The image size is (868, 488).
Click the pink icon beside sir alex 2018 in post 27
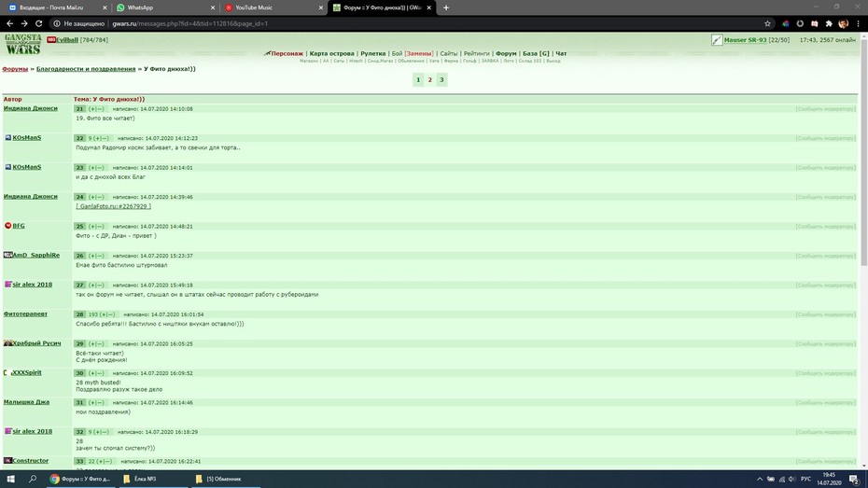7,284
